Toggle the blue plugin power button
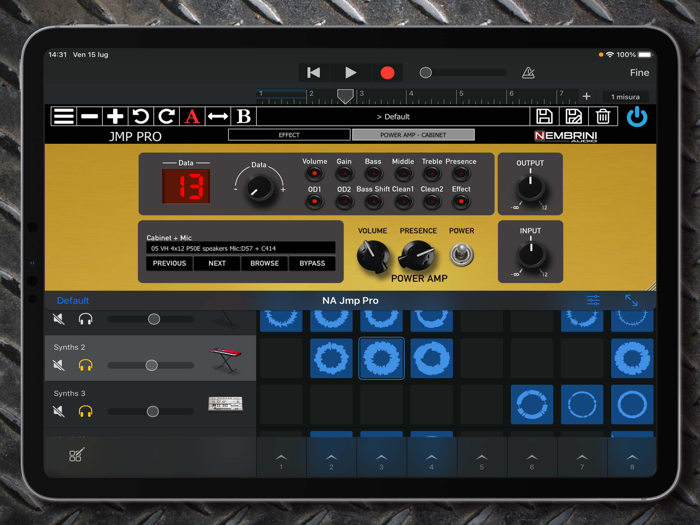The height and width of the screenshot is (525, 700). click(637, 117)
